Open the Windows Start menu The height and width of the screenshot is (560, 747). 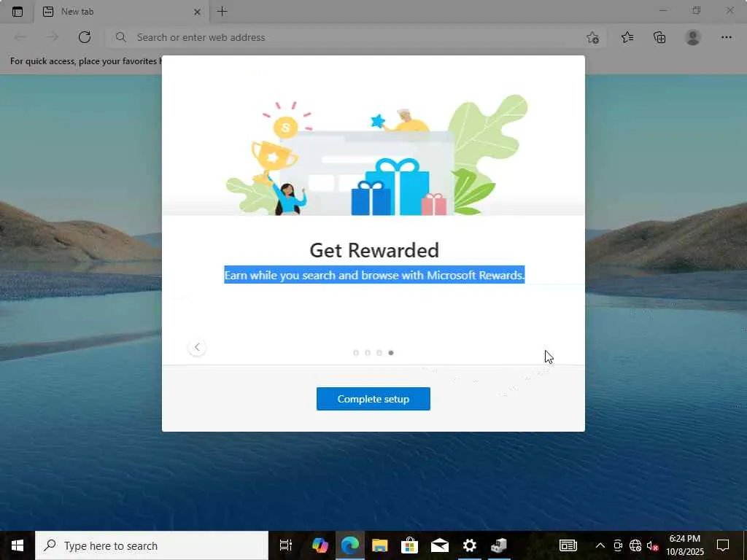pyautogui.click(x=18, y=545)
